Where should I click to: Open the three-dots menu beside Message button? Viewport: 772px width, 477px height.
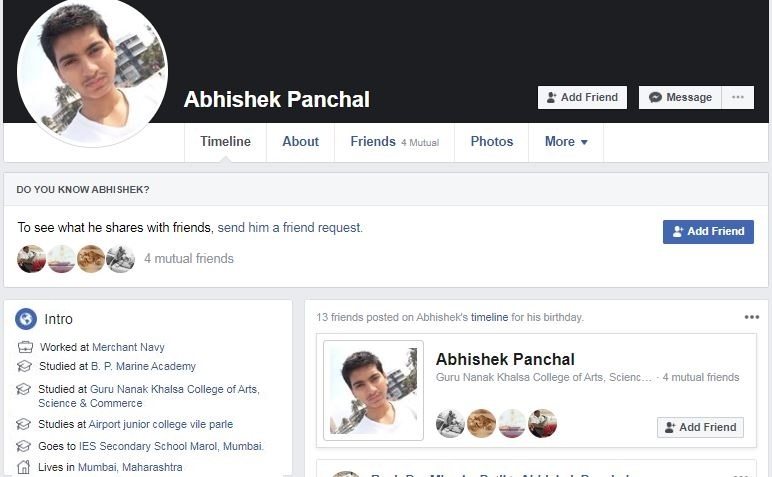(x=738, y=97)
